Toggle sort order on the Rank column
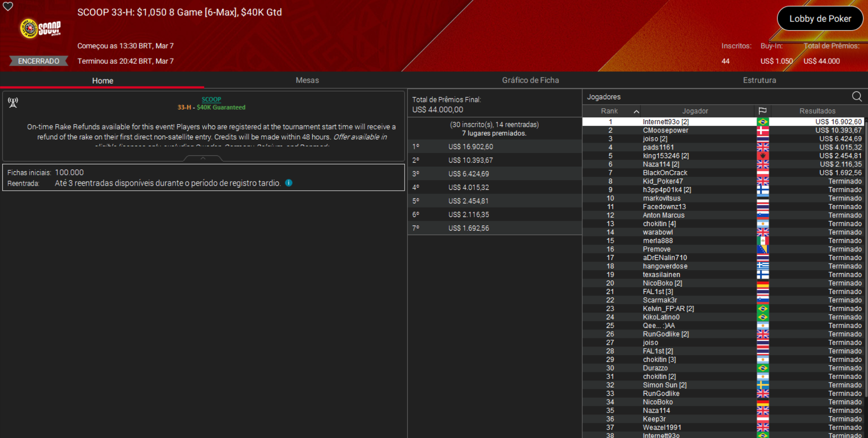The height and width of the screenshot is (438, 868). tap(610, 111)
